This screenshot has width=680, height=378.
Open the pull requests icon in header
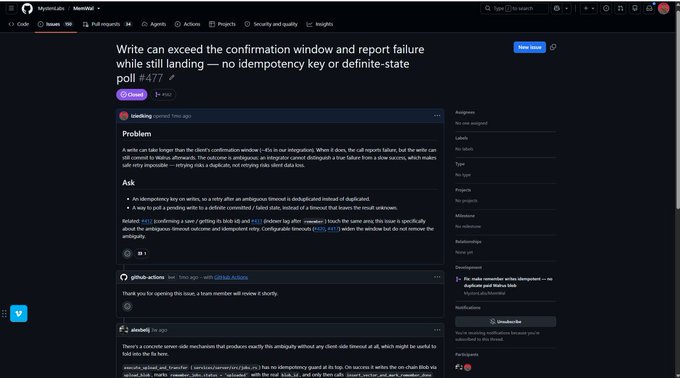click(620, 8)
